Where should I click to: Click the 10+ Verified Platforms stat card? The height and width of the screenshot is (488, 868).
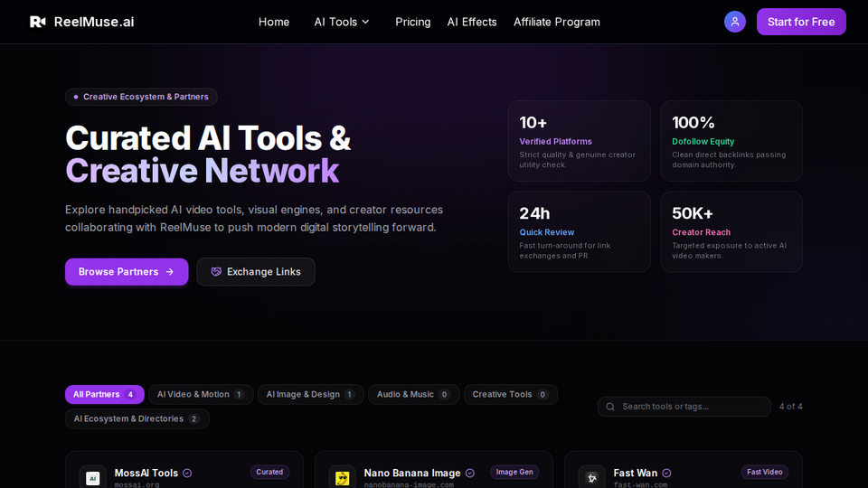click(579, 141)
